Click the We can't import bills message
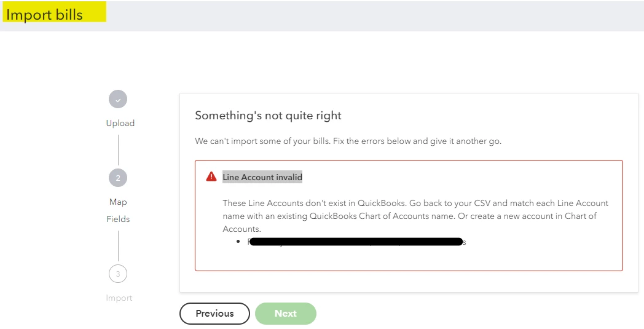The width and height of the screenshot is (644, 329). [348, 141]
